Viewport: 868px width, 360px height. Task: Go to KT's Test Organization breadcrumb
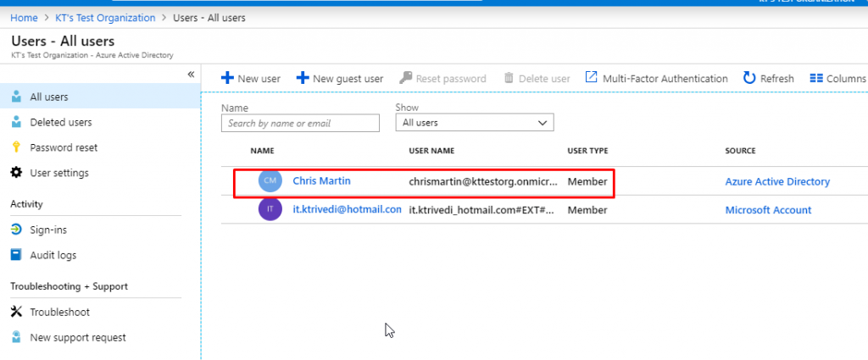(x=104, y=18)
